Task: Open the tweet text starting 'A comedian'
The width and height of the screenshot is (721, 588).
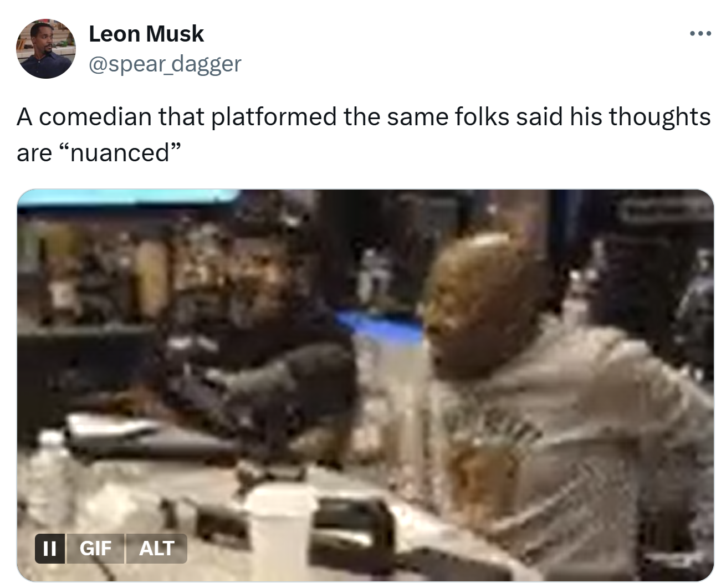Action: tap(363, 134)
